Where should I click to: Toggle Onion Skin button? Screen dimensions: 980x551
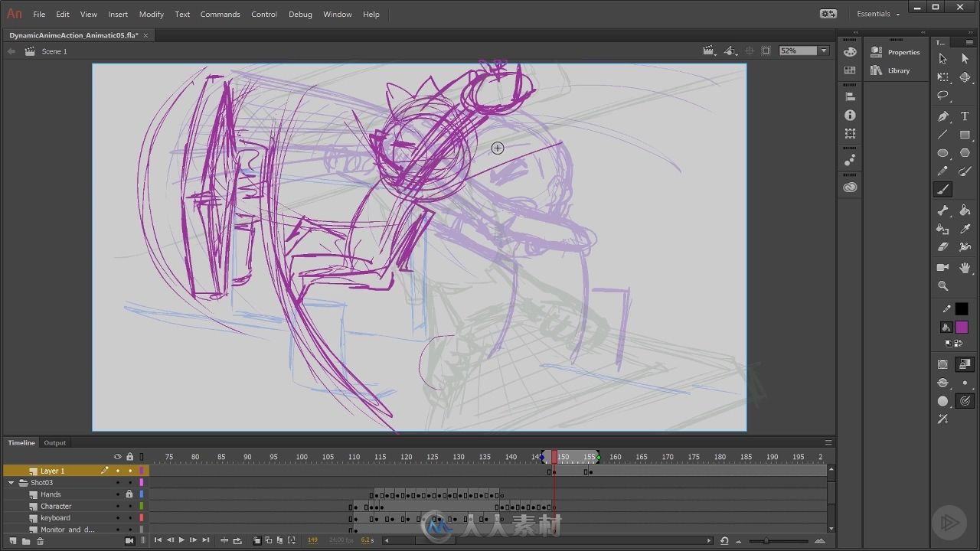(x=257, y=540)
